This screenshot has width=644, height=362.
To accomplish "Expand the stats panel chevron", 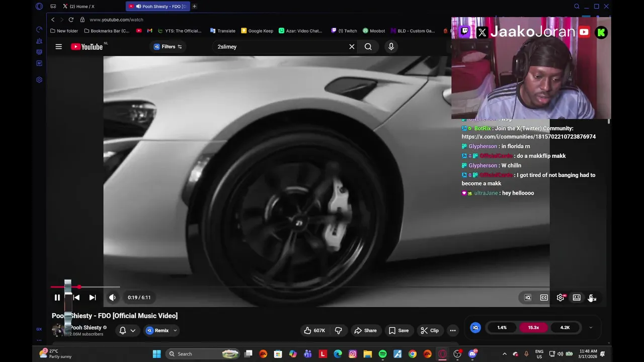I will (591, 328).
